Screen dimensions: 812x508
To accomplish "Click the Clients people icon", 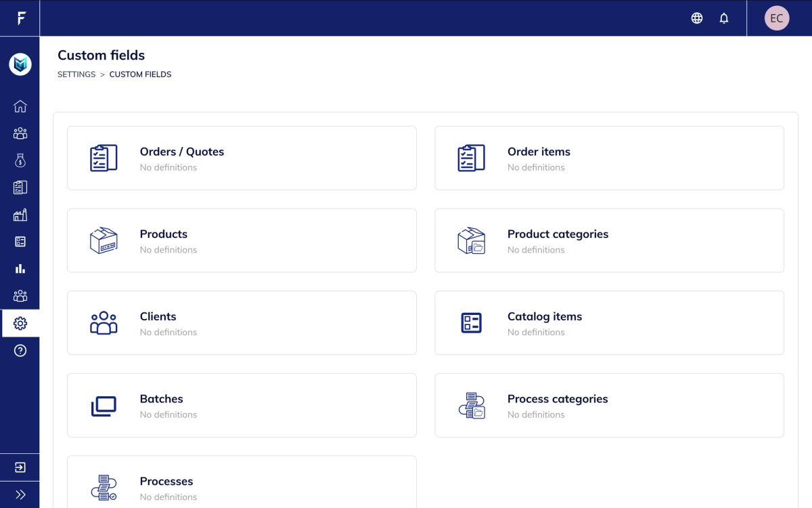I will pyautogui.click(x=104, y=323).
